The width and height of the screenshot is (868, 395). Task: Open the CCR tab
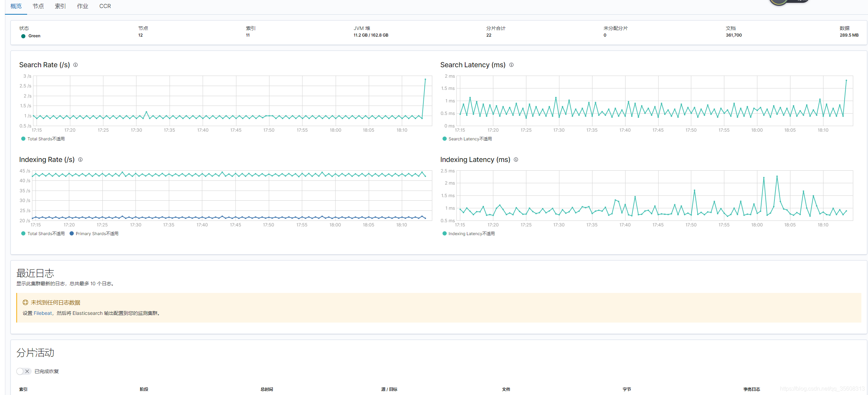(x=105, y=6)
